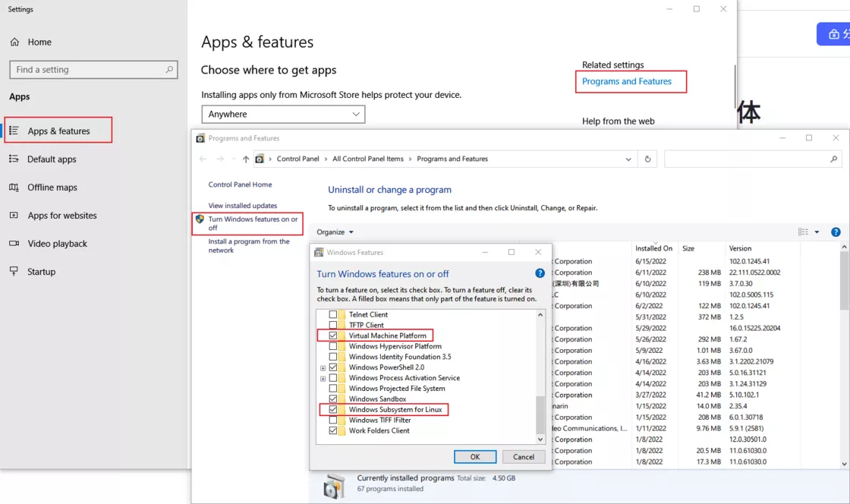Focus the Programs and Features search field
This screenshot has height=504, width=850.
click(752, 159)
